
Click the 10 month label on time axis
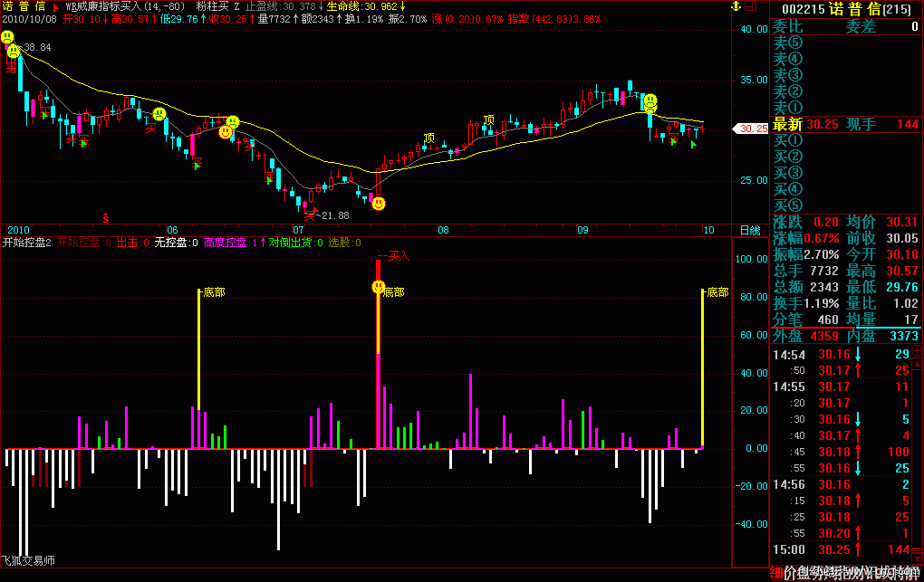[x=709, y=230]
